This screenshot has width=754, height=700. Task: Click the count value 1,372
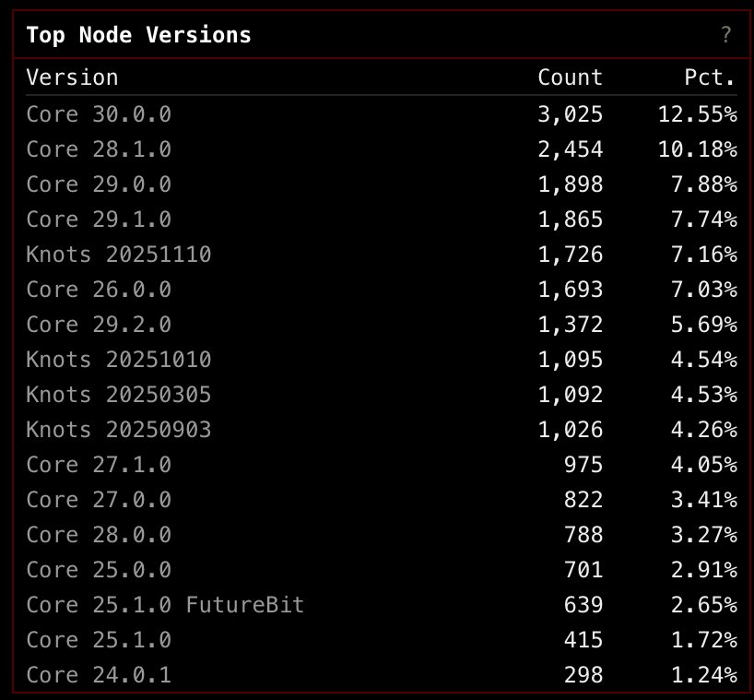tap(570, 325)
